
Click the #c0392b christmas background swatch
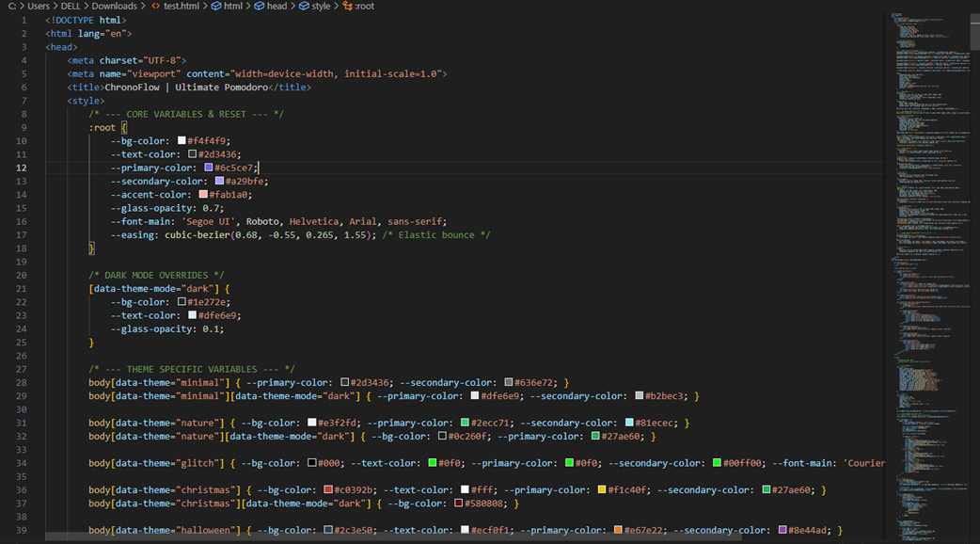point(328,490)
